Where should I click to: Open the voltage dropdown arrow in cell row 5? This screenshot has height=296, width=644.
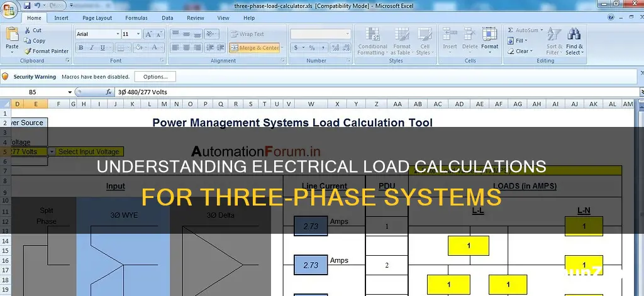pyautogui.click(x=52, y=151)
